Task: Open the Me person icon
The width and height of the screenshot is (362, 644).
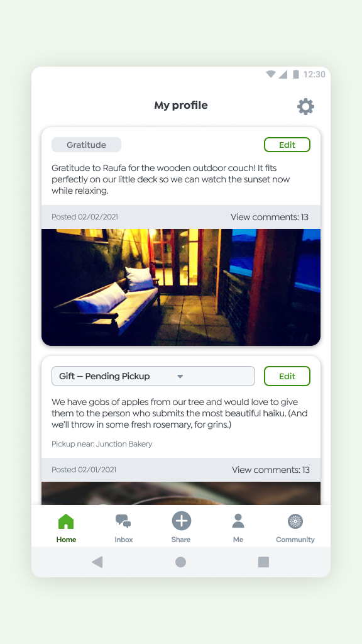Action: [x=238, y=521]
